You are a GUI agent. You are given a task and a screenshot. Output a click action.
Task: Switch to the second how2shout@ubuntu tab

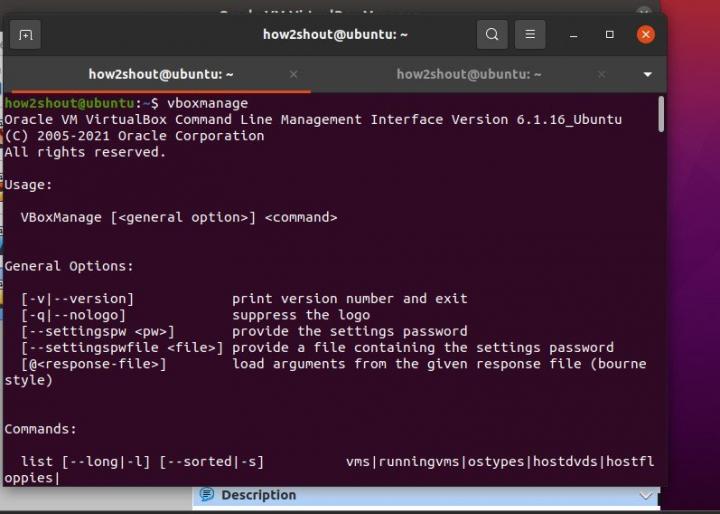468,75
